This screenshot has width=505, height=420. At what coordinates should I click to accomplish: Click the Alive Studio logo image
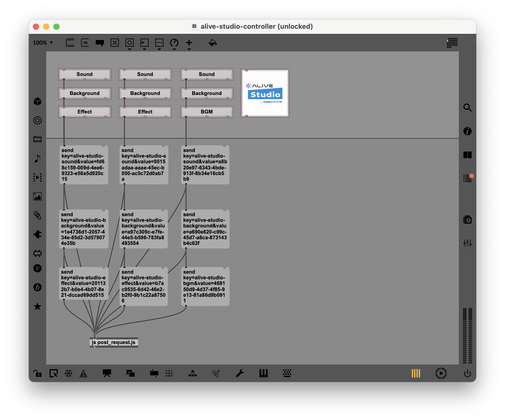pyautogui.click(x=265, y=93)
